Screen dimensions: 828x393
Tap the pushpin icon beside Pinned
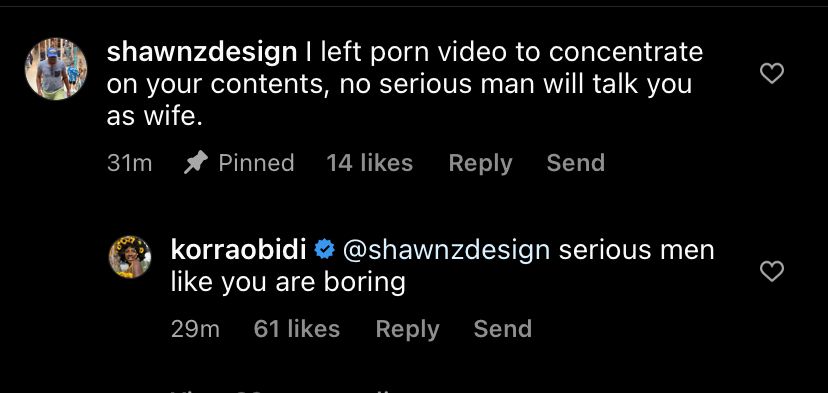[196, 163]
